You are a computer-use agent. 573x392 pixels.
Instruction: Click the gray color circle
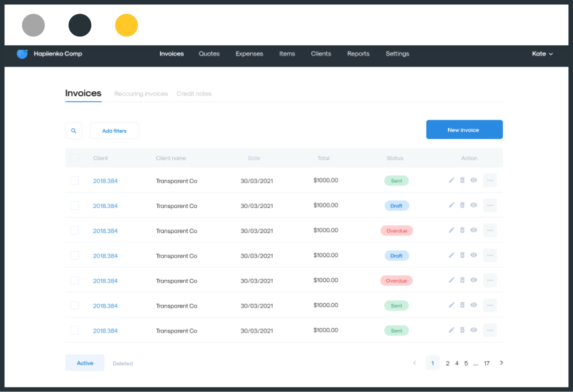33,25
